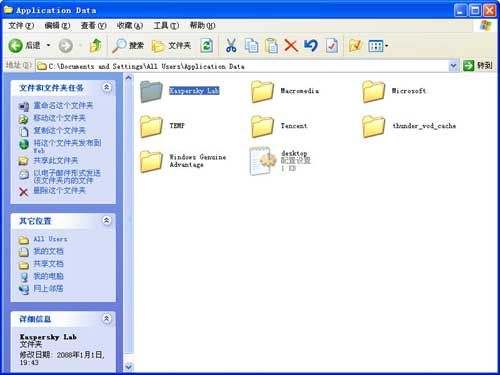This screenshot has width=500, height=375.
Task: Collapse the Other Places (其它位置) panel
Action: tap(106, 221)
